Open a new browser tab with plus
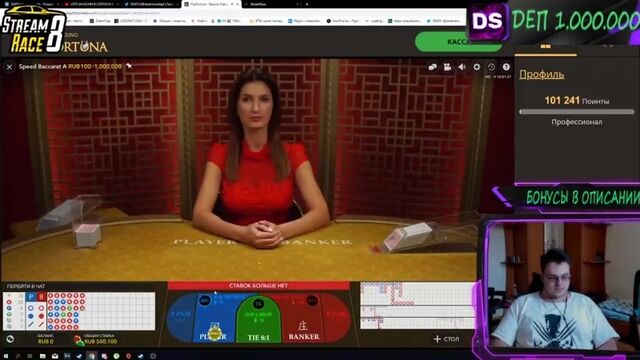640x360 pixels. (x=307, y=4)
